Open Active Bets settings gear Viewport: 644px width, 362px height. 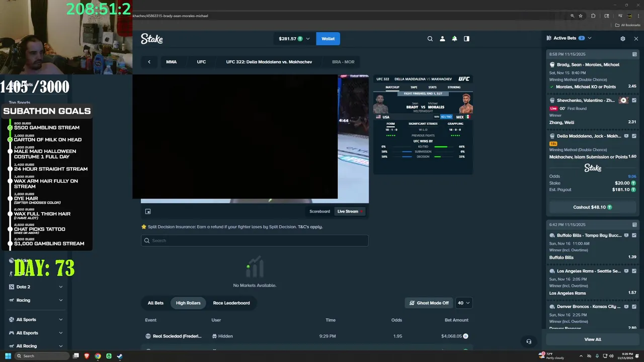623,38
